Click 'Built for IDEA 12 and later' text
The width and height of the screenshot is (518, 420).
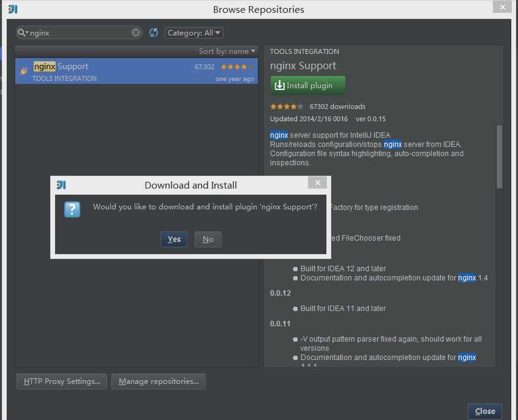click(x=343, y=269)
